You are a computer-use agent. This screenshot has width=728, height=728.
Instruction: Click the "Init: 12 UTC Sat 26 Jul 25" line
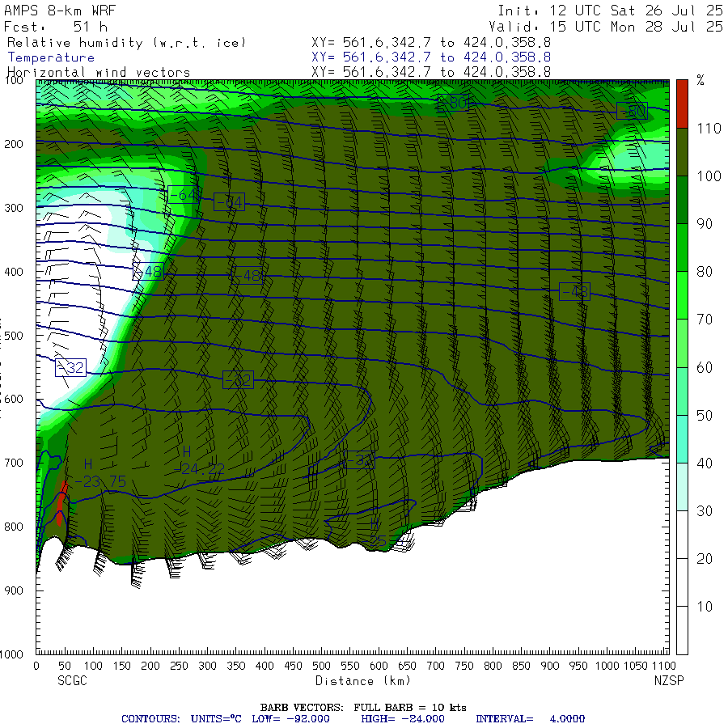[x=610, y=11]
